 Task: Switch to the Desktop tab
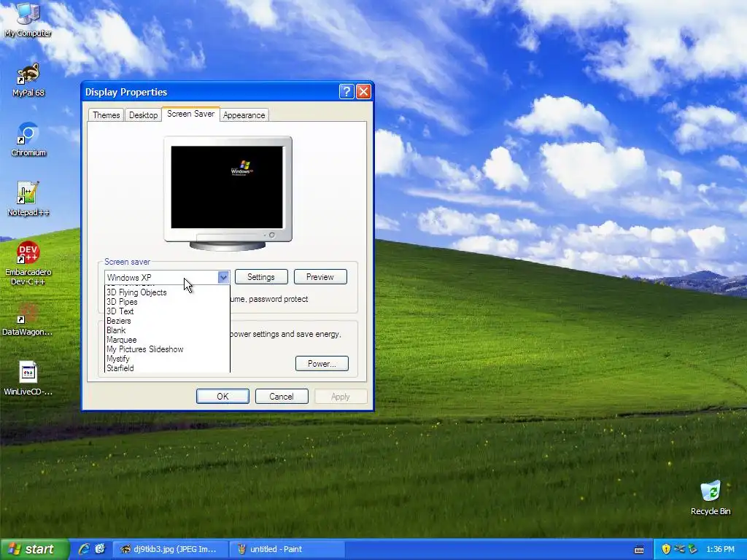[x=143, y=114]
